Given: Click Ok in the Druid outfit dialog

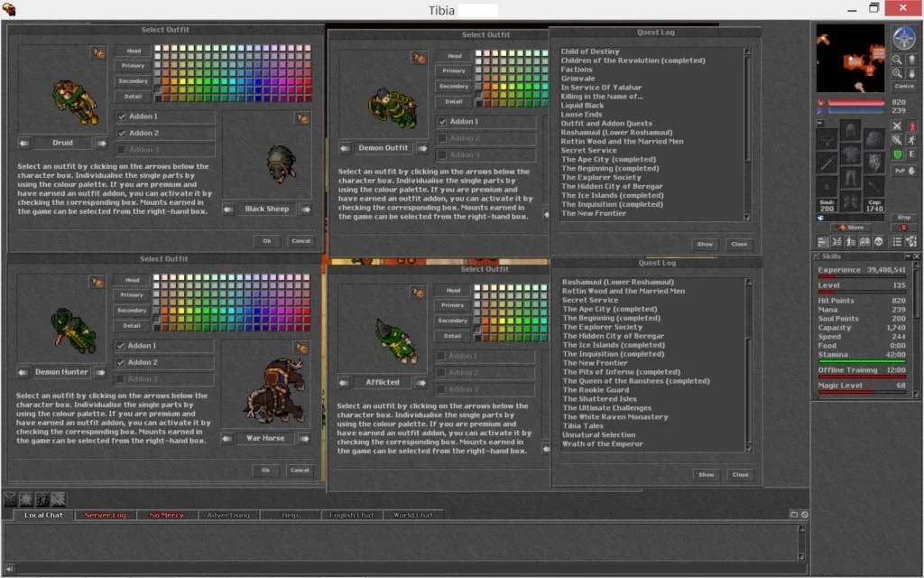Looking at the screenshot, I should click(x=267, y=240).
